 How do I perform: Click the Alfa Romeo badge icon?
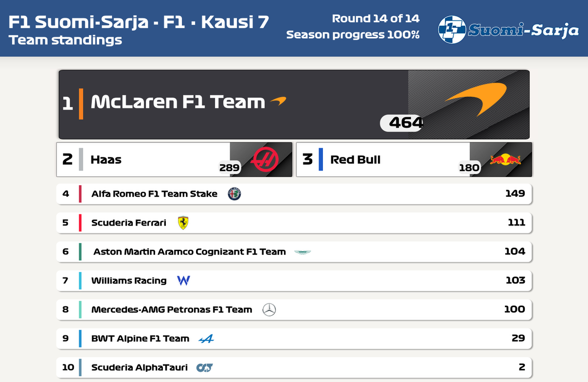(x=234, y=194)
